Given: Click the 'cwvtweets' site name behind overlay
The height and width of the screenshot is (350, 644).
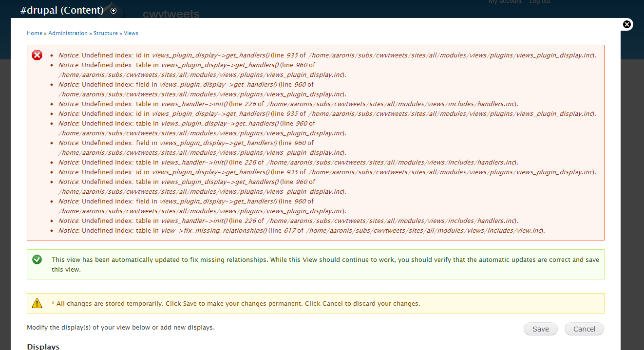Looking at the screenshot, I should [x=171, y=14].
